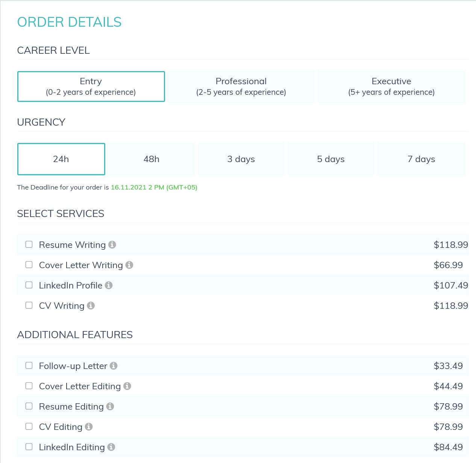Open LinkedIn Editing info icon
Screen dimensions: 476x463
pyautogui.click(x=111, y=447)
